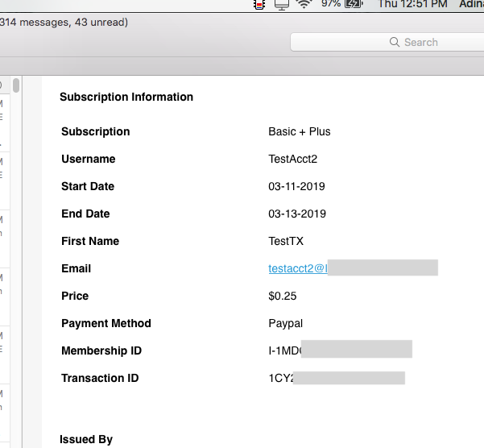This screenshot has height=448, width=484.
Task: Click the $0.25 price value
Action: [x=282, y=296]
